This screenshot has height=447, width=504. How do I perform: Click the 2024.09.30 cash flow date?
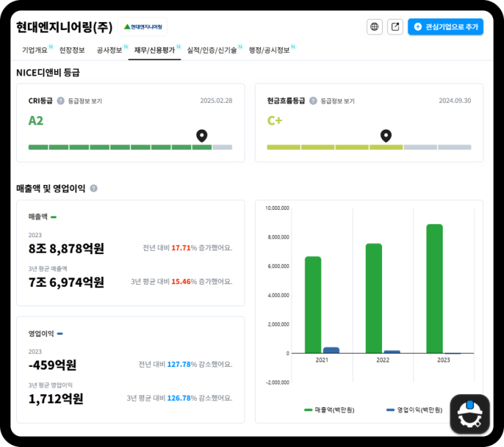(455, 100)
